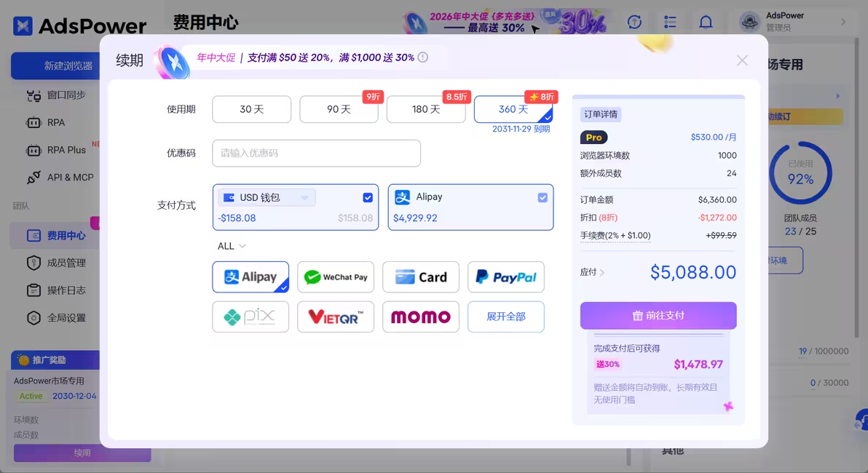The height and width of the screenshot is (473, 868).
Task: Select the 180 天 usage period
Action: [426, 110]
